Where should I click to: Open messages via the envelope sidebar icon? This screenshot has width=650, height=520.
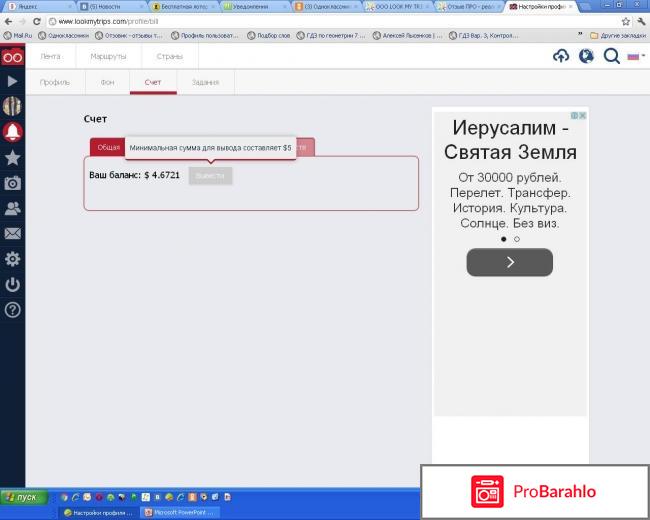coord(12,234)
